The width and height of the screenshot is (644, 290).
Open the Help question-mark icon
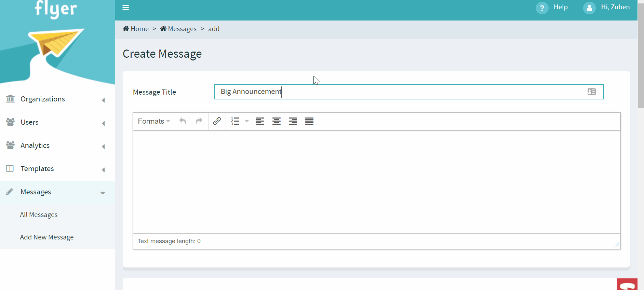pyautogui.click(x=542, y=8)
